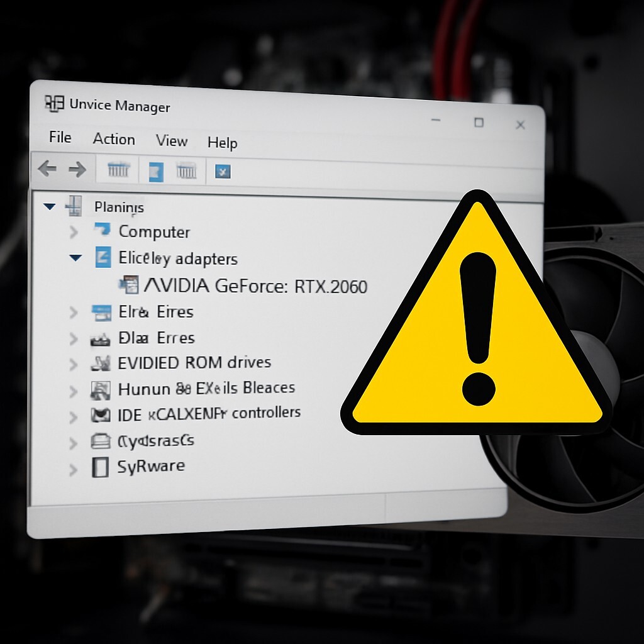644x644 pixels.
Task: Expand the "Erres" category chevron
Action: coord(74,339)
